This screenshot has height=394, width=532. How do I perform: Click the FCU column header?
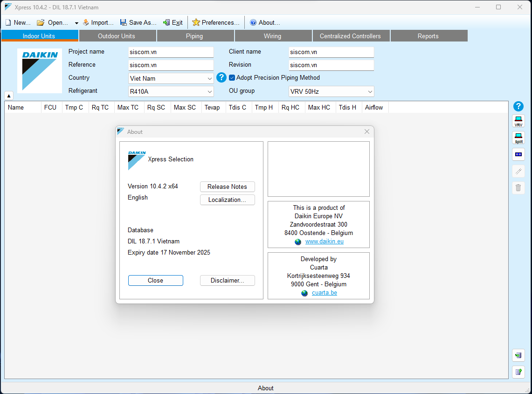point(51,107)
